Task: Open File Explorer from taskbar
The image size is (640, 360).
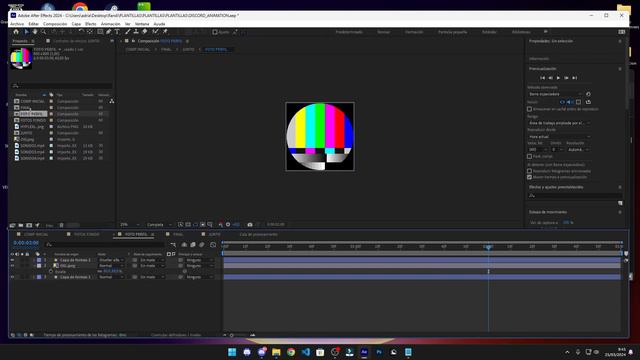Action: [x=276, y=352]
